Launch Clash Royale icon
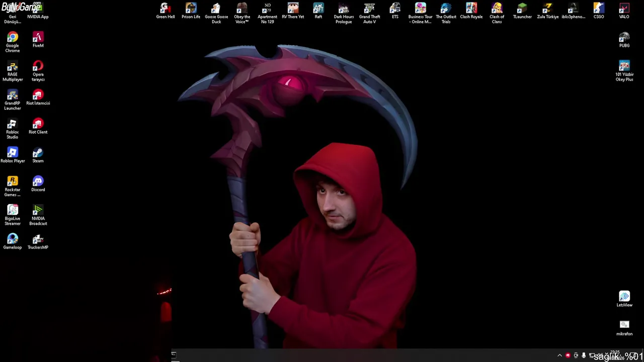Viewport: 644px width, 362px height. (471, 11)
